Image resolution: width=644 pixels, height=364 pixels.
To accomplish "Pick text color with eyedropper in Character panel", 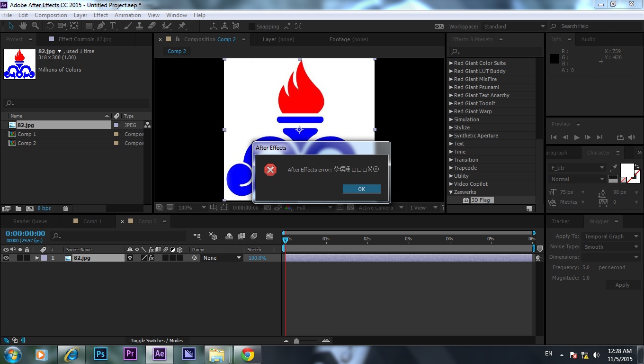I will pos(614,168).
